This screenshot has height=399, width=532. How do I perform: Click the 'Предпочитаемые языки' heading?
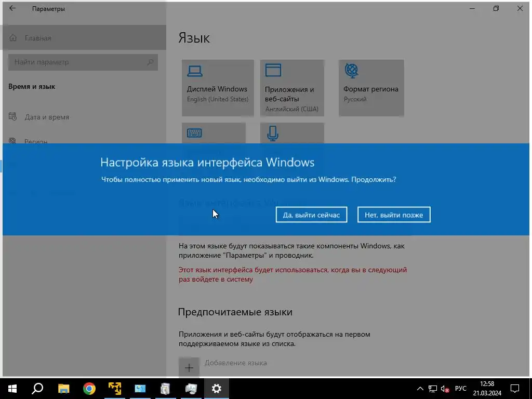[x=235, y=312]
